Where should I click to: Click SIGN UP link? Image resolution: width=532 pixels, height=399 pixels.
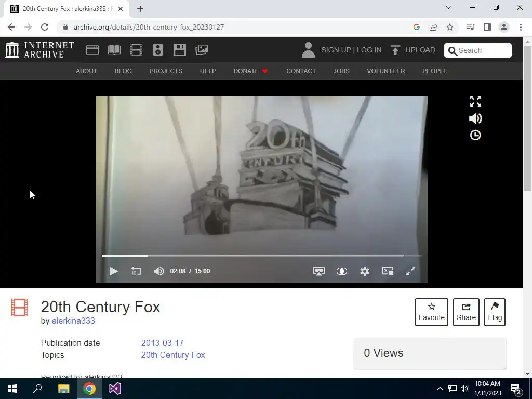click(x=336, y=50)
